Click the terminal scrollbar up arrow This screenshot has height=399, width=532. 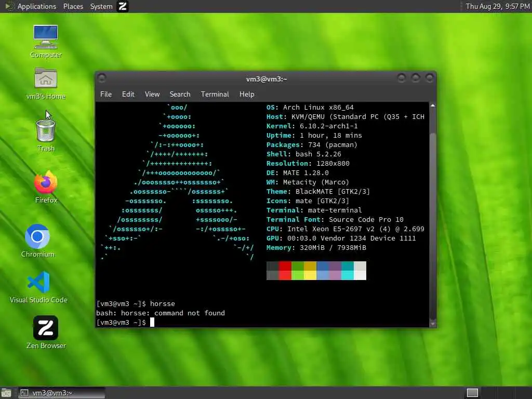point(433,106)
